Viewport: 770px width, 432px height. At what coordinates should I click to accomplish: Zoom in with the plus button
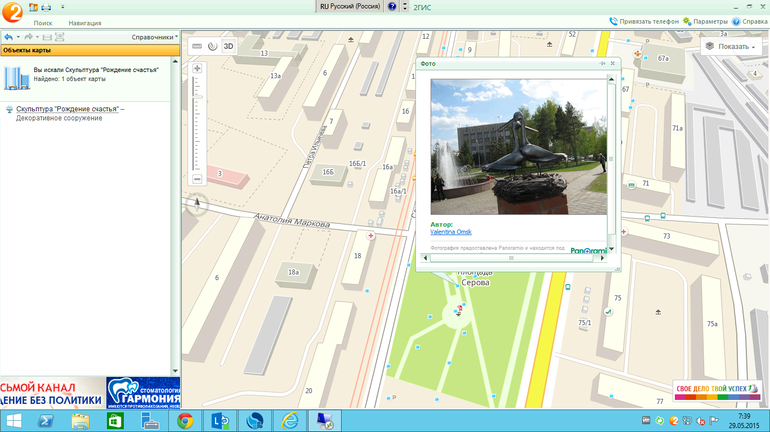[197, 69]
